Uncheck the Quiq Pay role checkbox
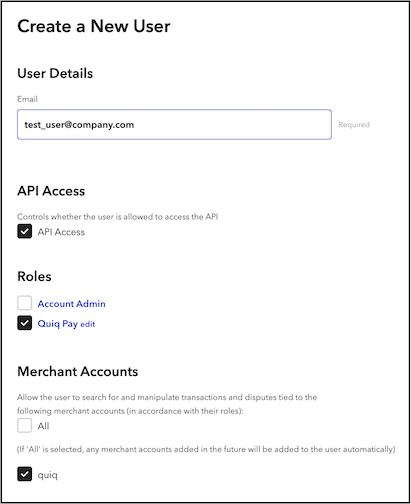The height and width of the screenshot is (504, 411). pyautogui.click(x=25, y=323)
